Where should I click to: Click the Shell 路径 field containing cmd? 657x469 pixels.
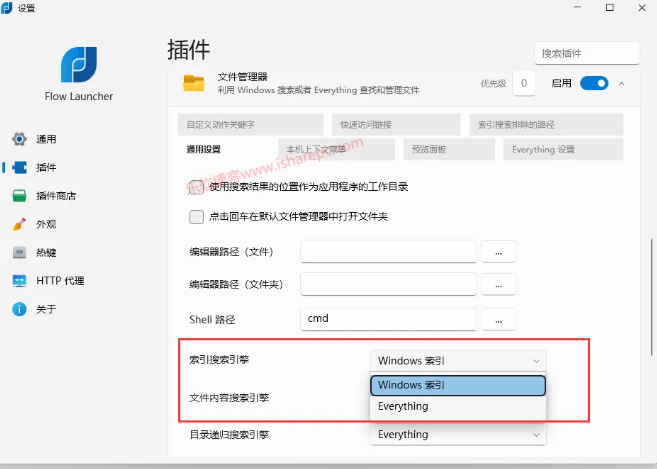[x=388, y=319]
